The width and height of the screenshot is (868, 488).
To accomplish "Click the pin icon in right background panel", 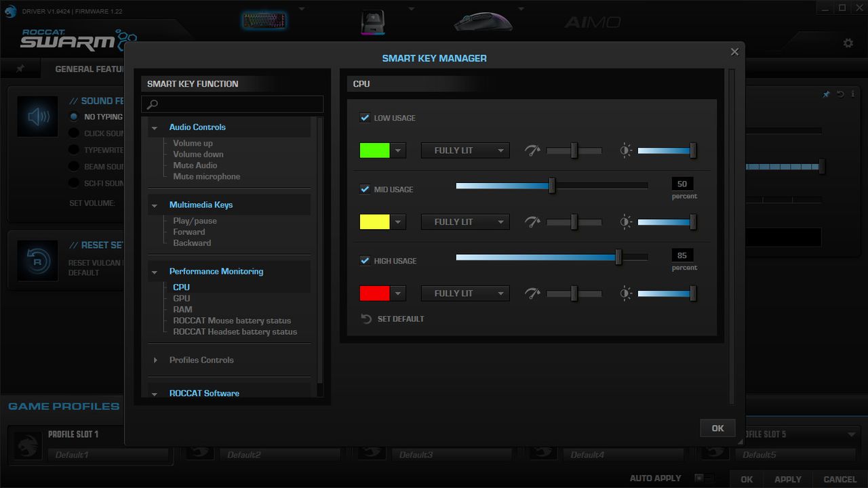I will [x=826, y=95].
